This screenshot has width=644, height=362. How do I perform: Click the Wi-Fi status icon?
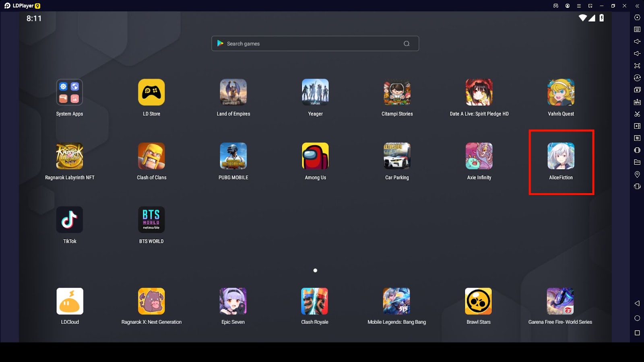582,18
